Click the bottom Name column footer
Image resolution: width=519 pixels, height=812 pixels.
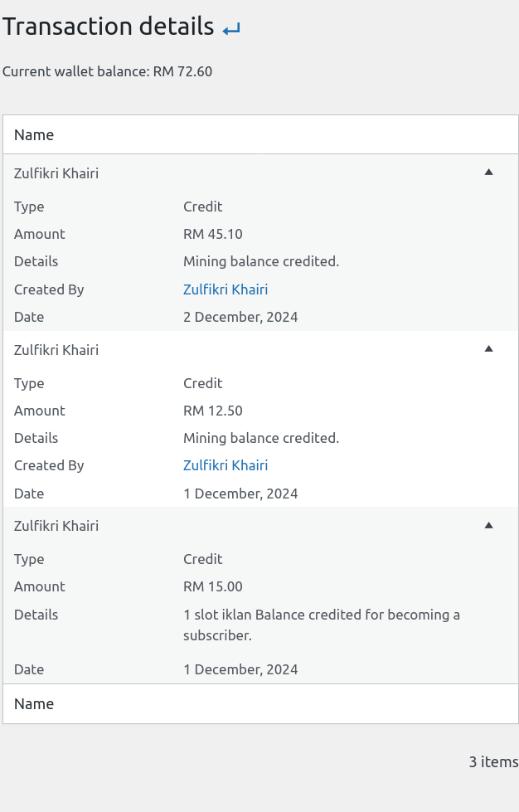[x=34, y=703]
